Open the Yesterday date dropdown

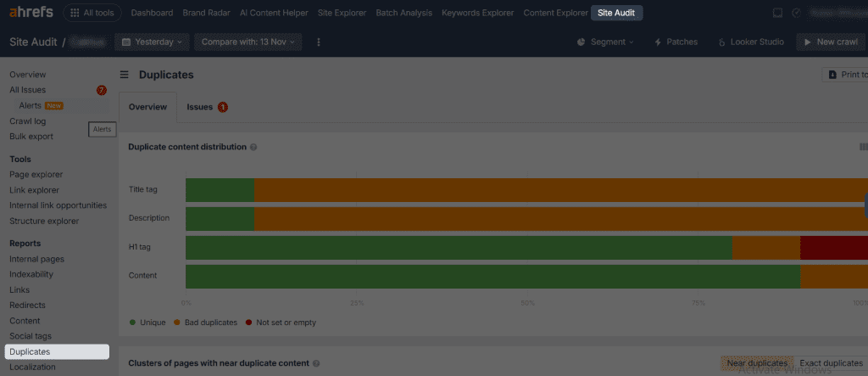(x=152, y=42)
